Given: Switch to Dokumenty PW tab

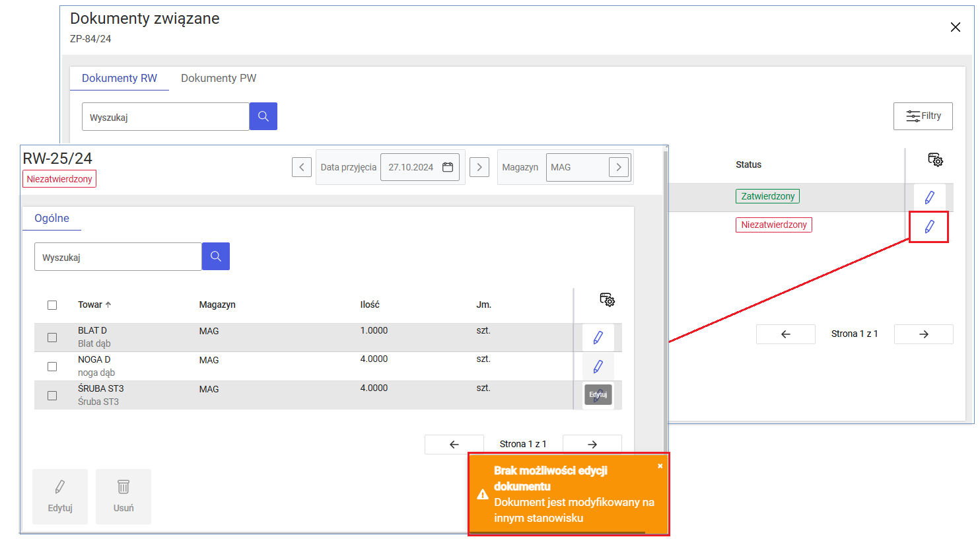Looking at the screenshot, I should point(219,78).
